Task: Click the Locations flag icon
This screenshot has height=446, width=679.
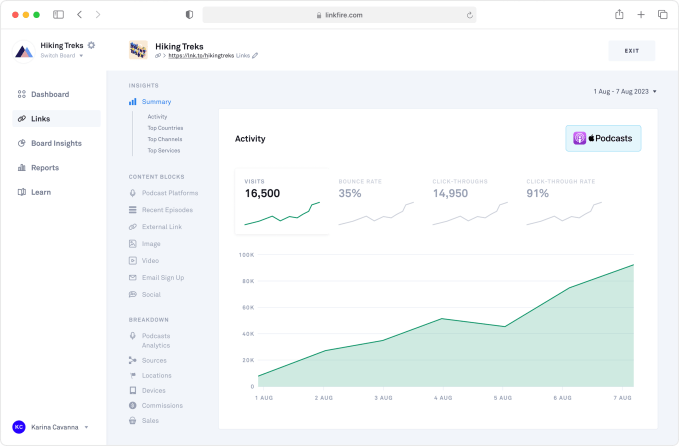Action: click(x=132, y=375)
